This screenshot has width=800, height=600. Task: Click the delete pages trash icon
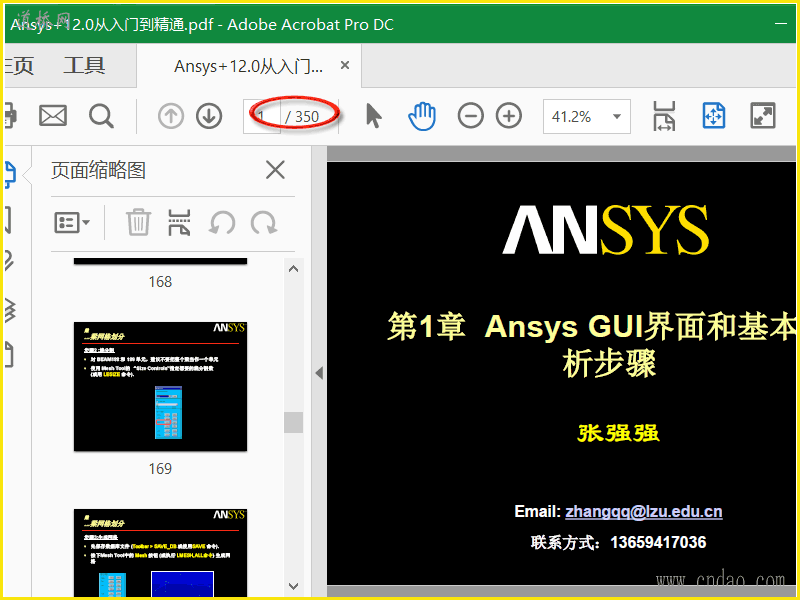click(x=138, y=223)
